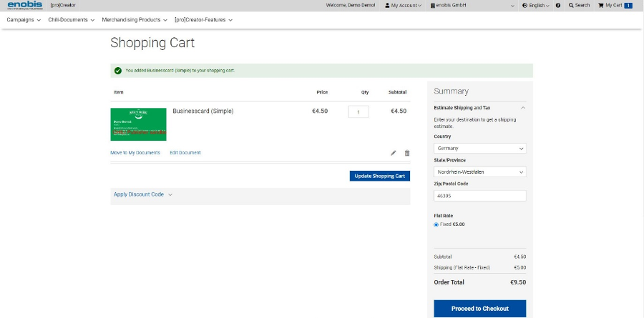Click the Zip/Postal Code field
644x318 pixels.
pyautogui.click(x=479, y=196)
